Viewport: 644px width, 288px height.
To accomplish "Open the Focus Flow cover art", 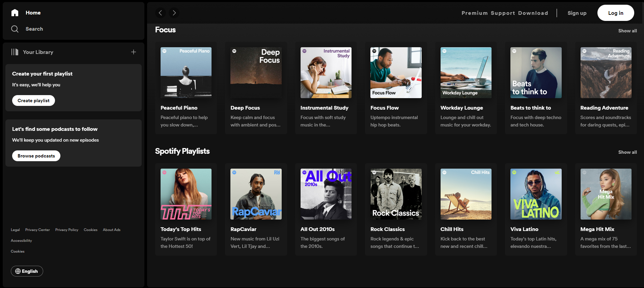I will (396, 73).
